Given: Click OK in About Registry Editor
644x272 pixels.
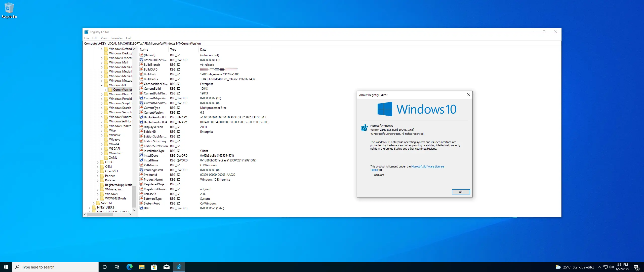Looking at the screenshot, I should click(x=461, y=192).
